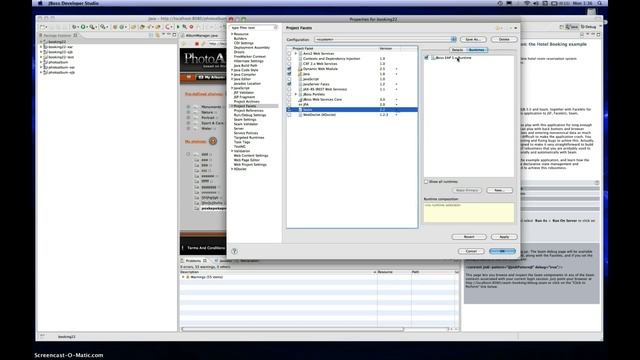
Task: Open the Configuration combo box dropdown
Action: click(x=453, y=39)
